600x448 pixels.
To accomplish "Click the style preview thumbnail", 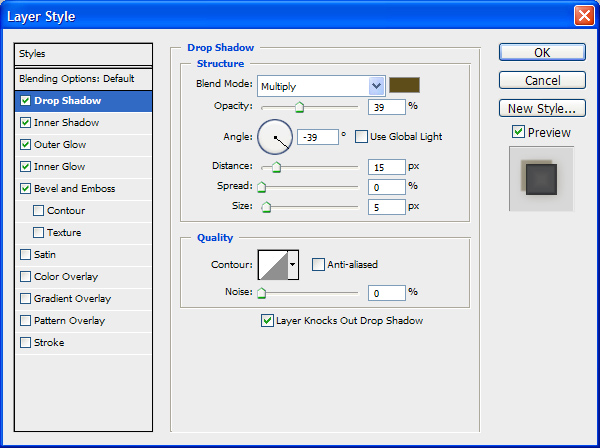I will point(541,178).
